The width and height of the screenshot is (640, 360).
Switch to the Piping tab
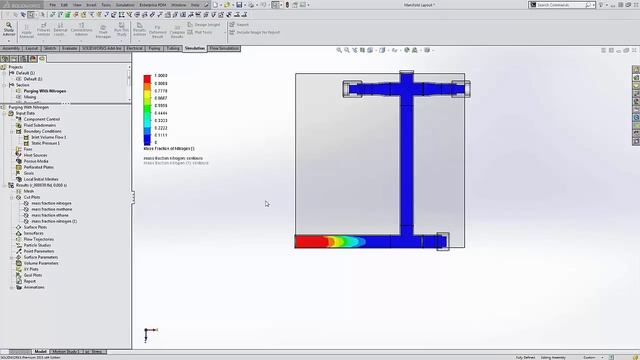[x=154, y=49]
